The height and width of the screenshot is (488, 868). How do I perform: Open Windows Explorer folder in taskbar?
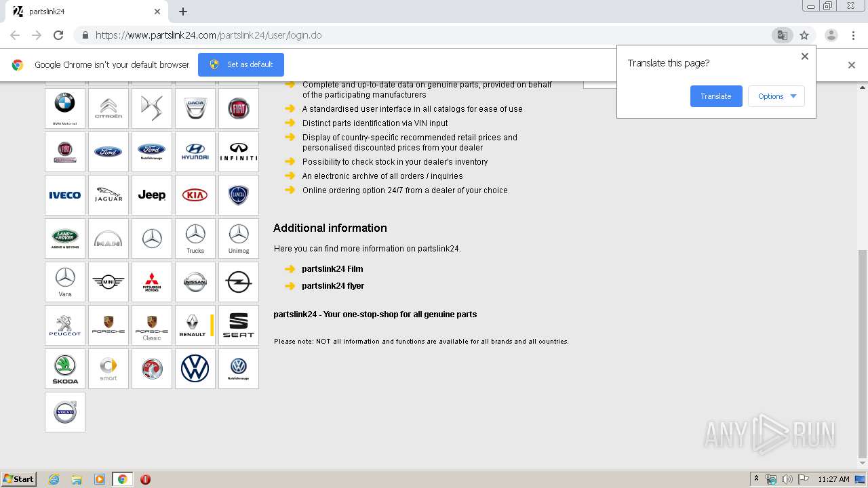tap(77, 479)
